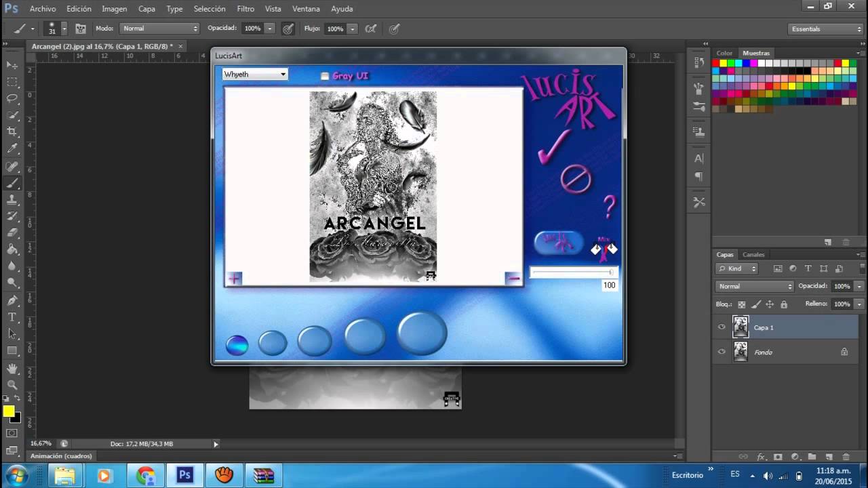Pick the red swatch in Muestras
Screen dimensions: 868x488
715,63
